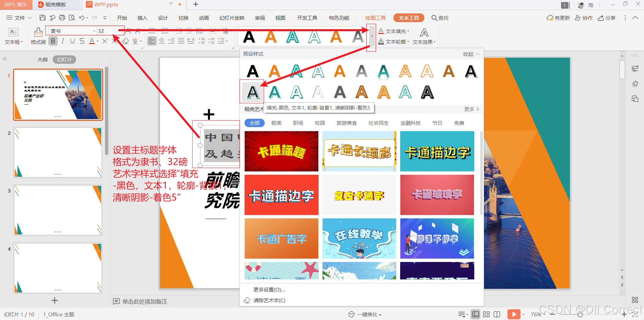The width and height of the screenshot is (644, 320).
Task: Click the Share (分享) icon
Action: [601, 18]
